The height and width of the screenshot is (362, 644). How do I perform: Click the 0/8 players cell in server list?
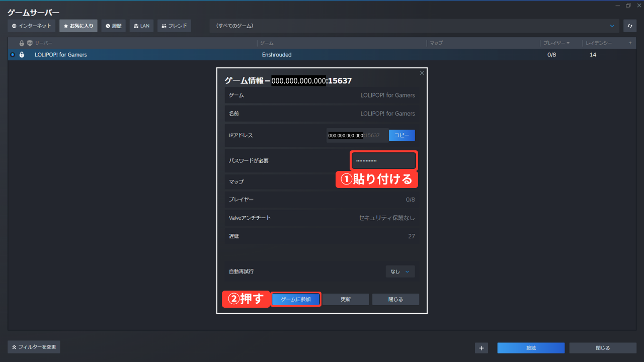coord(552,55)
